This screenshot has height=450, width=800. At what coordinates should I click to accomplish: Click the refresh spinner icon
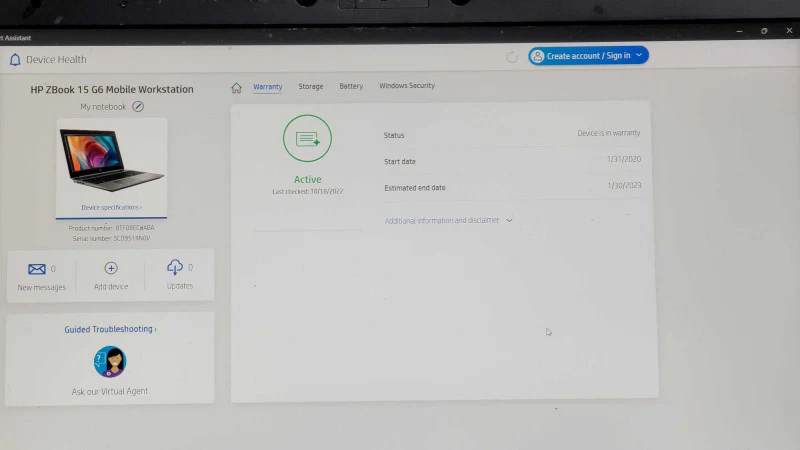pos(512,57)
